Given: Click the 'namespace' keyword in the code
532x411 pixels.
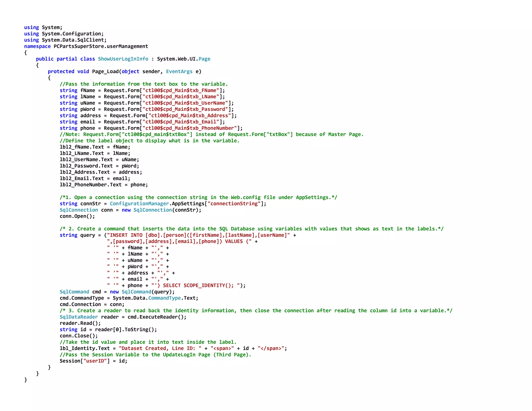Looking at the screenshot, I should tap(37, 46).
